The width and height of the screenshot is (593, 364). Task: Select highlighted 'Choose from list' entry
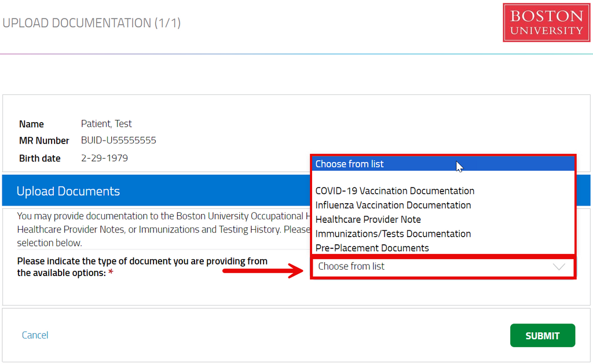[x=443, y=164]
